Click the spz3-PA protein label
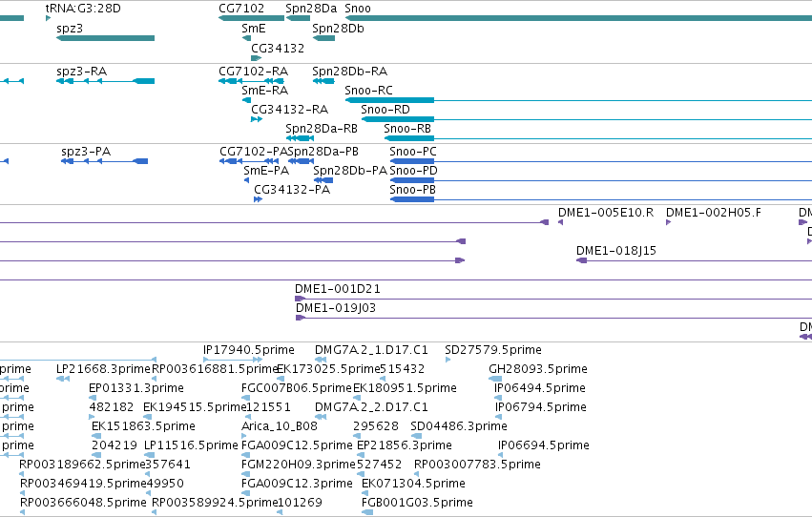 click(x=86, y=151)
